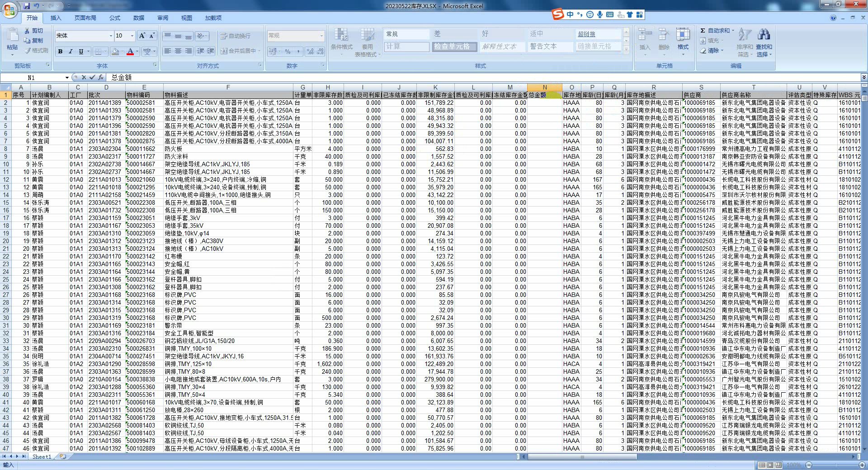Expand the font size dropdown
Image resolution: width=868 pixels, height=470 pixels.
pyautogui.click(x=132, y=36)
